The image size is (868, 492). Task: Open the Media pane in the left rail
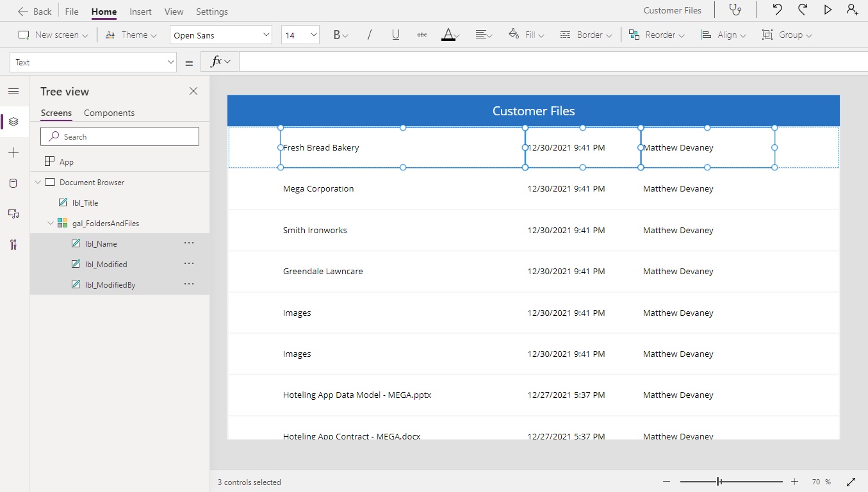pos(13,214)
